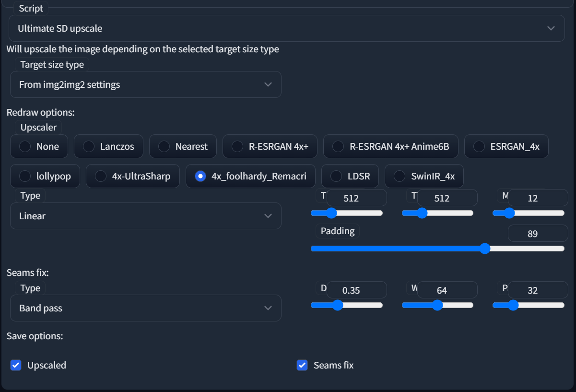Click the "Save options:" heading text
The height and width of the screenshot is (392, 576).
tap(35, 336)
